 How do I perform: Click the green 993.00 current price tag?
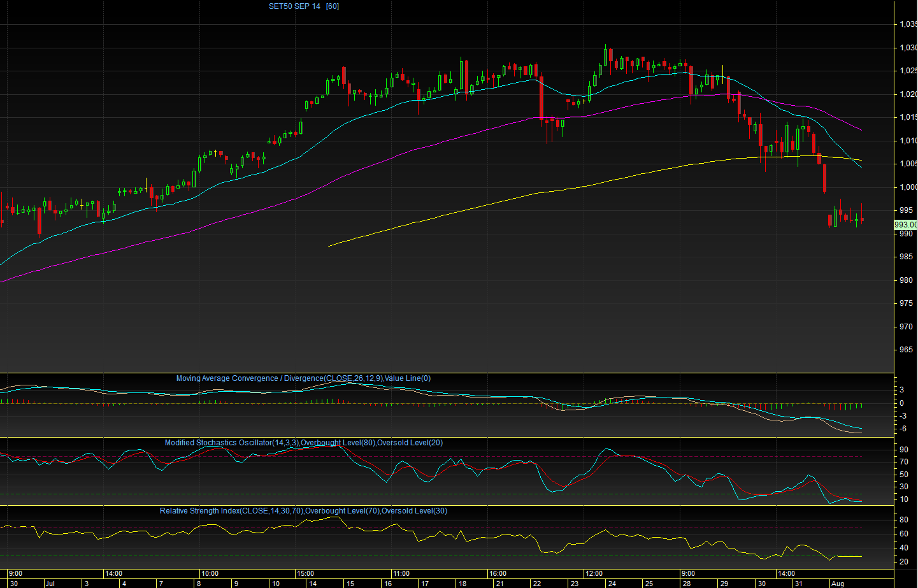pos(906,225)
